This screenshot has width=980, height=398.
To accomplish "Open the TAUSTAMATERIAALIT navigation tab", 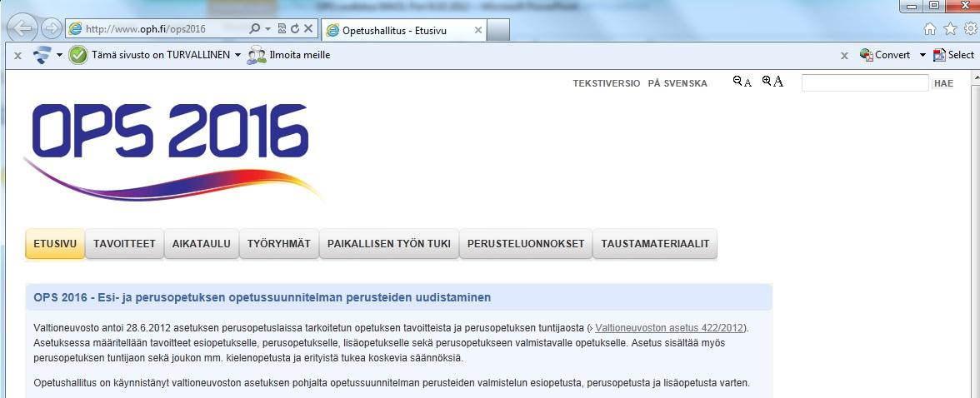I will [655, 244].
